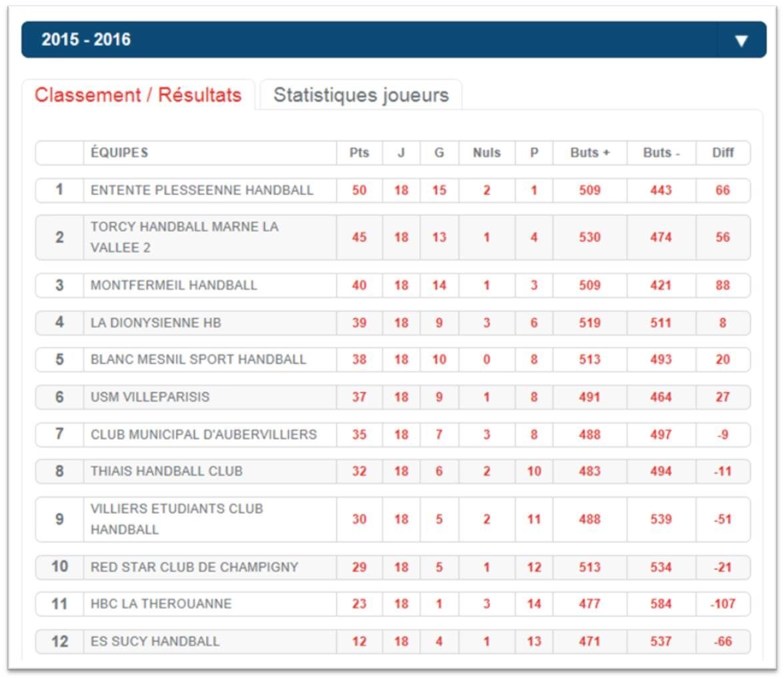Click Buts - value 494 for Thiais

click(661, 471)
